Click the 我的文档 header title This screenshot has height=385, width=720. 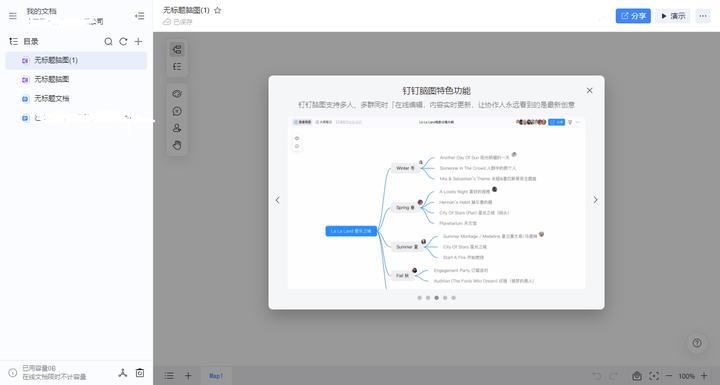point(41,11)
